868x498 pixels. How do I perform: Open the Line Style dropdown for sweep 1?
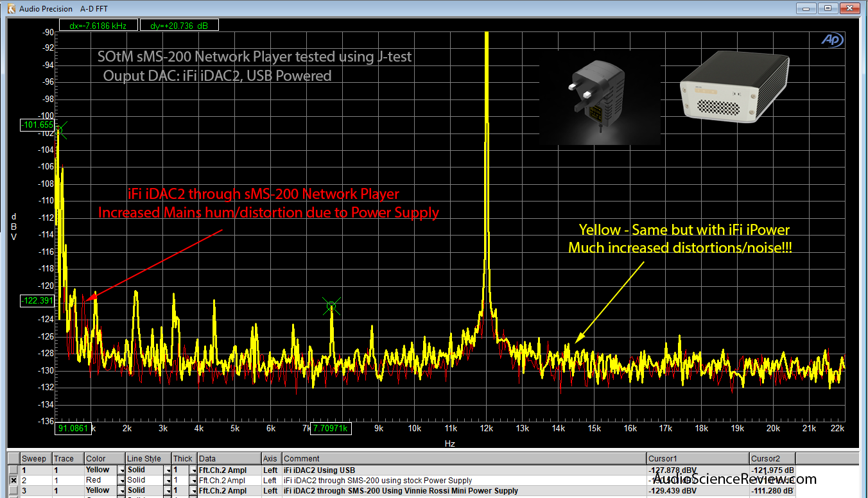tap(168, 470)
